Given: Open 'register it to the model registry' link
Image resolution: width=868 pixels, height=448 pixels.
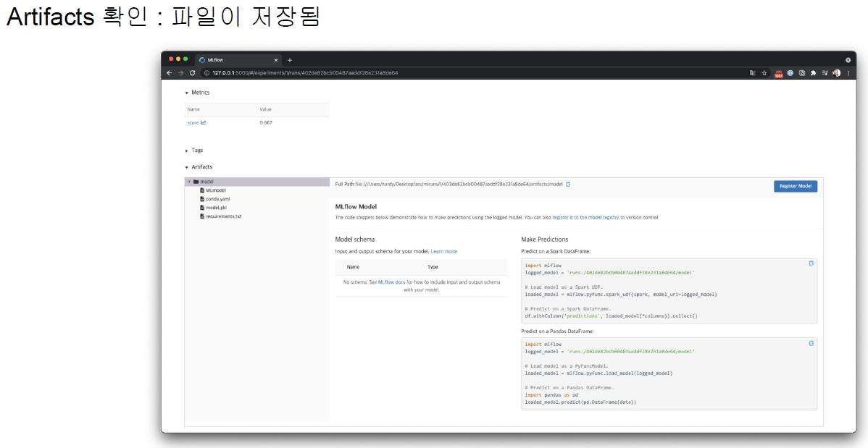Looking at the screenshot, I should pos(585,218).
